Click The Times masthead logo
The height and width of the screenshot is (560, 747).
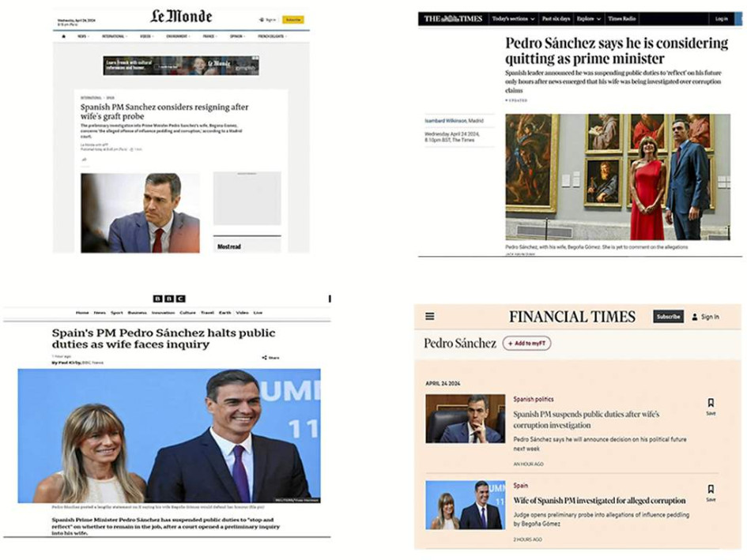point(454,17)
